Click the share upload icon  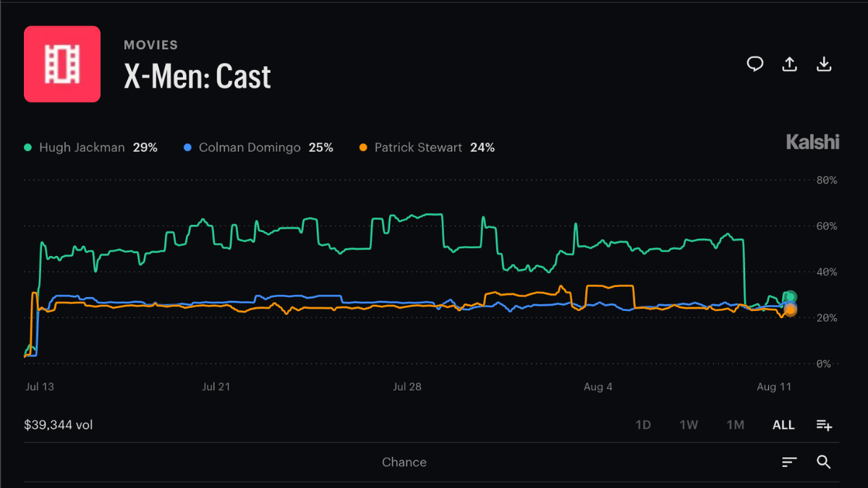[790, 64]
